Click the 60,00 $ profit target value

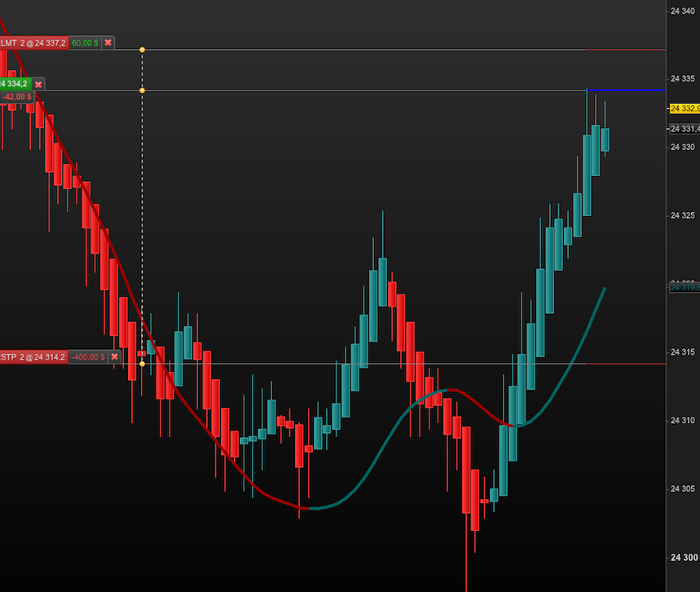click(x=85, y=43)
